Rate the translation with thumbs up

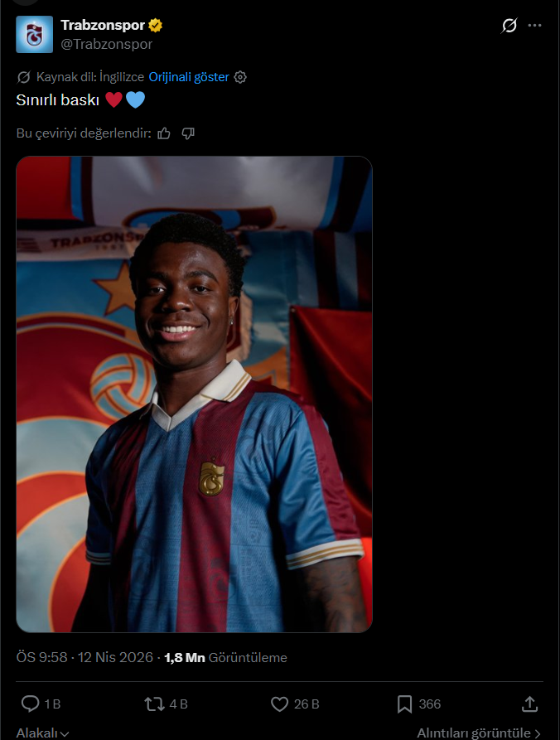[x=164, y=133]
